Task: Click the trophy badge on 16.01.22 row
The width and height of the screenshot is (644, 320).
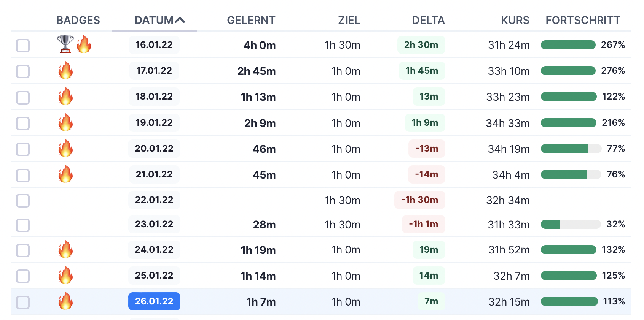Action: [x=65, y=44]
